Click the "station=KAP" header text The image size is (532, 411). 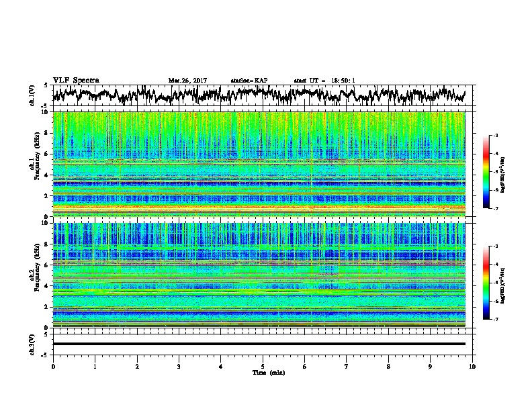pos(249,81)
